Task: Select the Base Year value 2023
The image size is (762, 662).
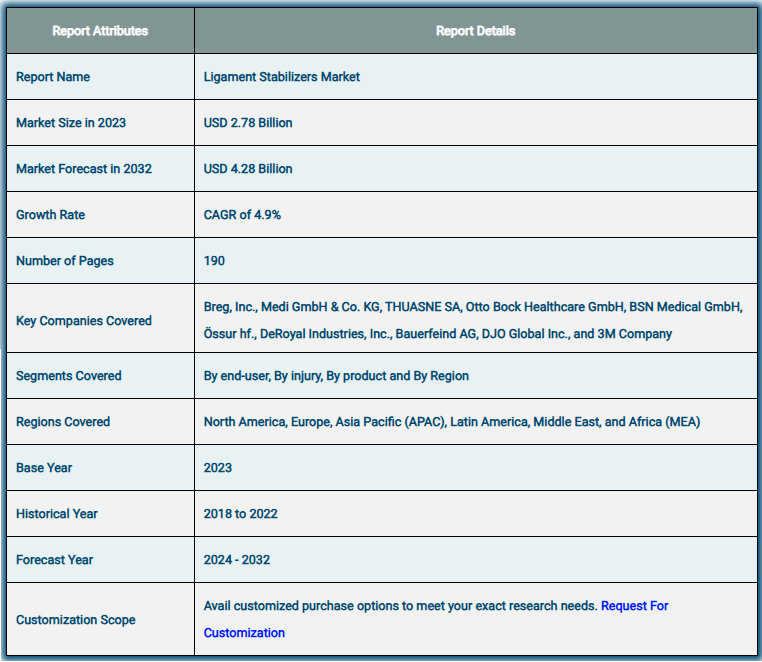Action: pyautogui.click(x=218, y=468)
